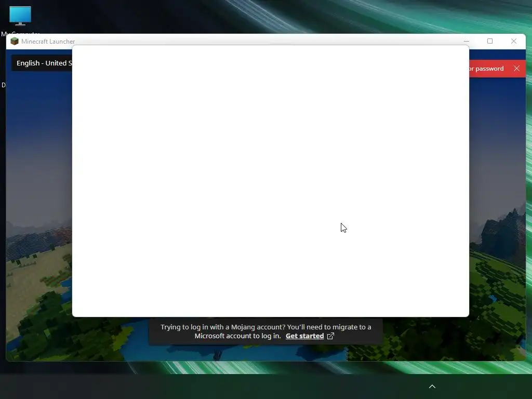This screenshot has width=532, height=399.
Task: Click the Minecraft Launcher grass block icon
Action: coord(14,42)
